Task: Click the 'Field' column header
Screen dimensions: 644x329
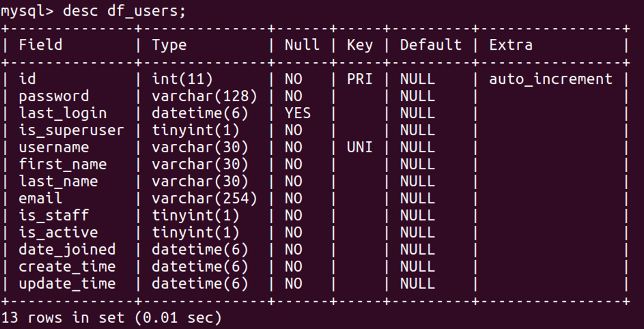Action: point(40,45)
